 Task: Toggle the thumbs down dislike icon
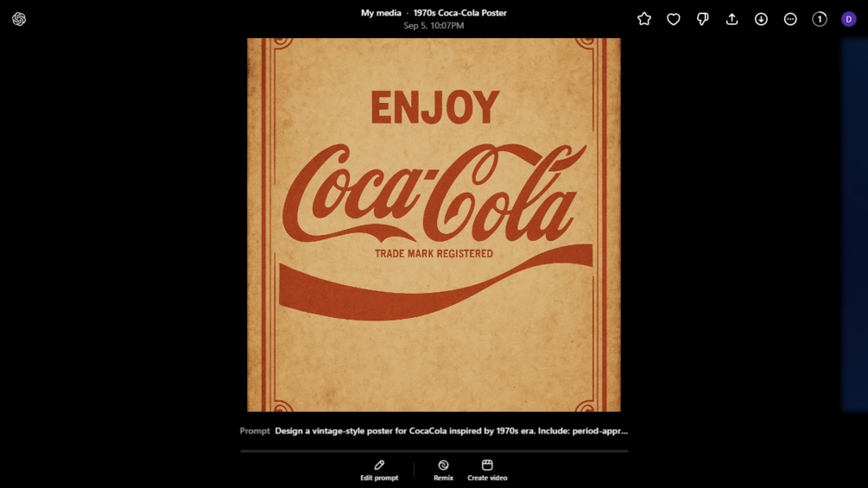[x=703, y=19]
